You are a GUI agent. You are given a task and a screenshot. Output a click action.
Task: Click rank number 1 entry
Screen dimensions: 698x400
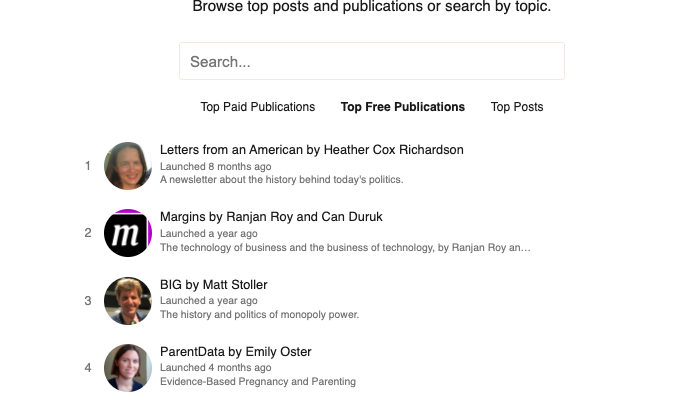88,166
